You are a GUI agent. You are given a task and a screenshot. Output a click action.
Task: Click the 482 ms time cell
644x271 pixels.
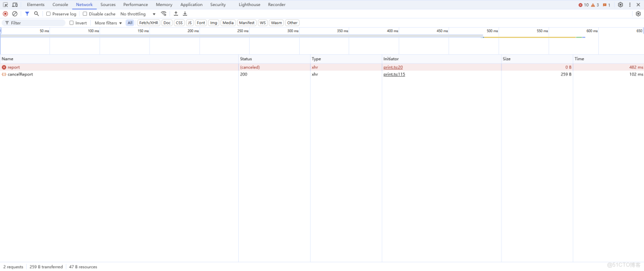[x=609, y=67]
